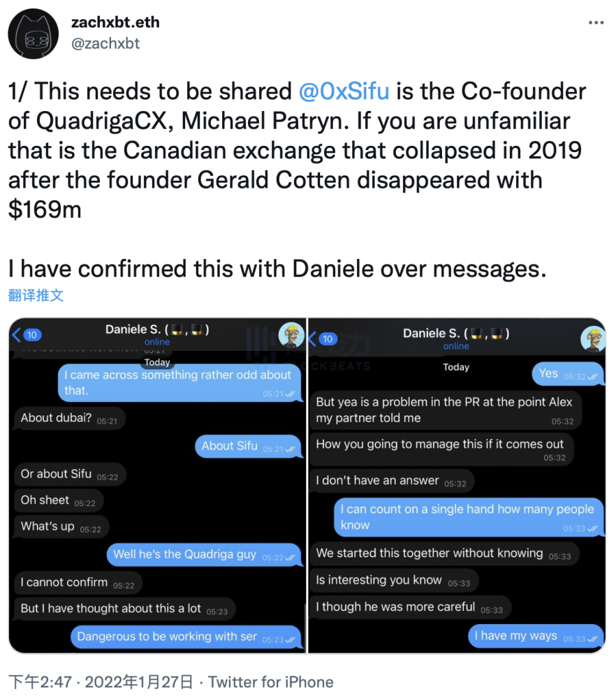Open the @0xSifu mention link
This screenshot has width=616, height=698.
[344, 91]
